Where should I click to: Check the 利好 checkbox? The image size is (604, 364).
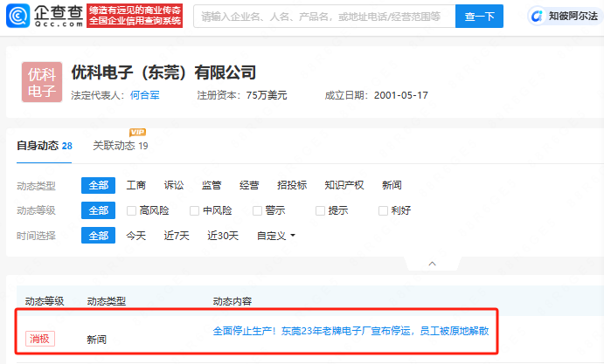tap(383, 210)
